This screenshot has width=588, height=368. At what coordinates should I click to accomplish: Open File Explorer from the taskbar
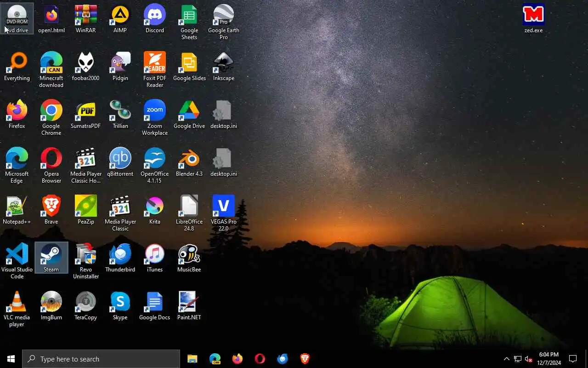[192, 359]
